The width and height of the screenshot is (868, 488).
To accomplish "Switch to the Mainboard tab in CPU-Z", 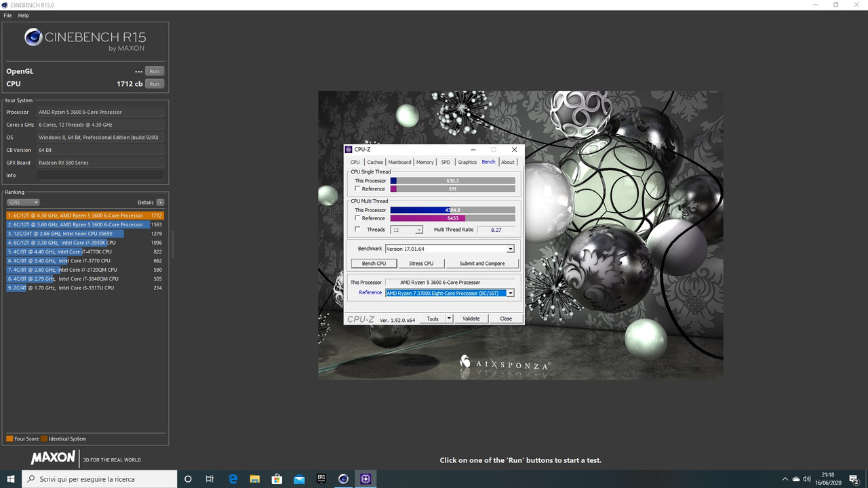I will pyautogui.click(x=399, y=162).
